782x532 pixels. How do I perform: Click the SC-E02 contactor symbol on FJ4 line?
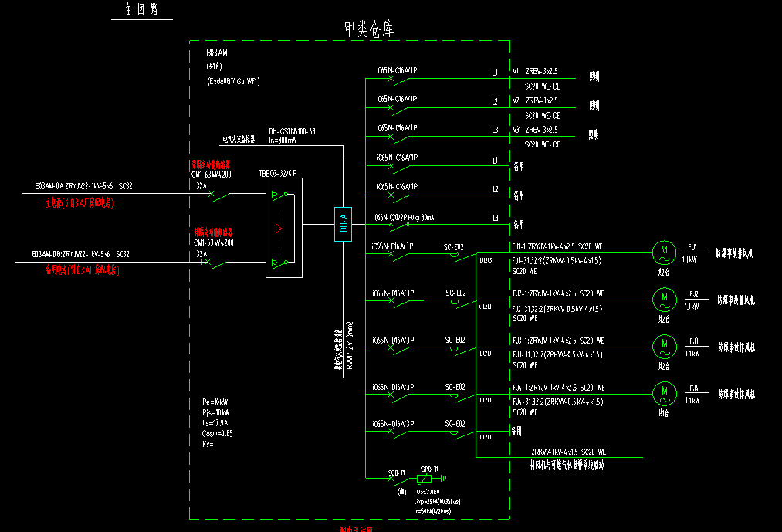pos(464,397)
